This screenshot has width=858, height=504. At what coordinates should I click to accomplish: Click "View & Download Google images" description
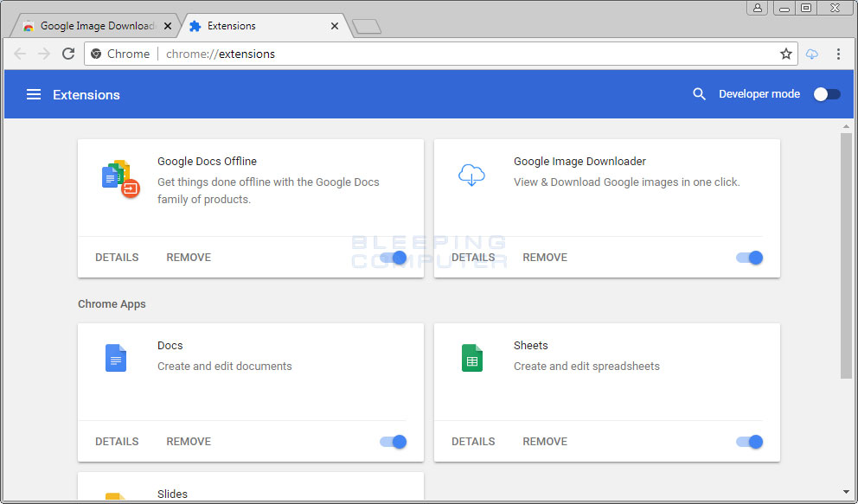pos(626,182)
